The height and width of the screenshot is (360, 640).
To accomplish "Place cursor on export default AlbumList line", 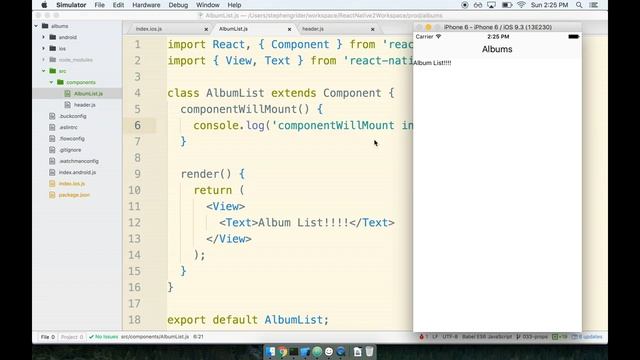I will point(248,320).
